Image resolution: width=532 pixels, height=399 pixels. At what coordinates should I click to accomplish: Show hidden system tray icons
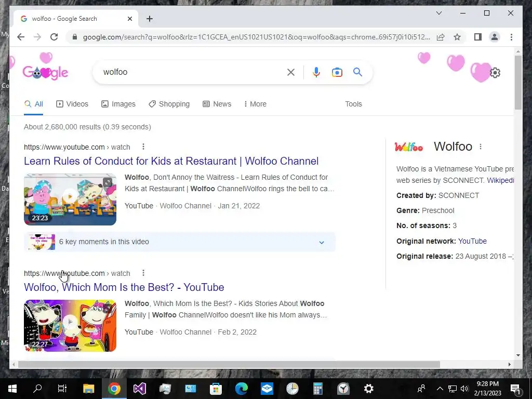[440, 389]
